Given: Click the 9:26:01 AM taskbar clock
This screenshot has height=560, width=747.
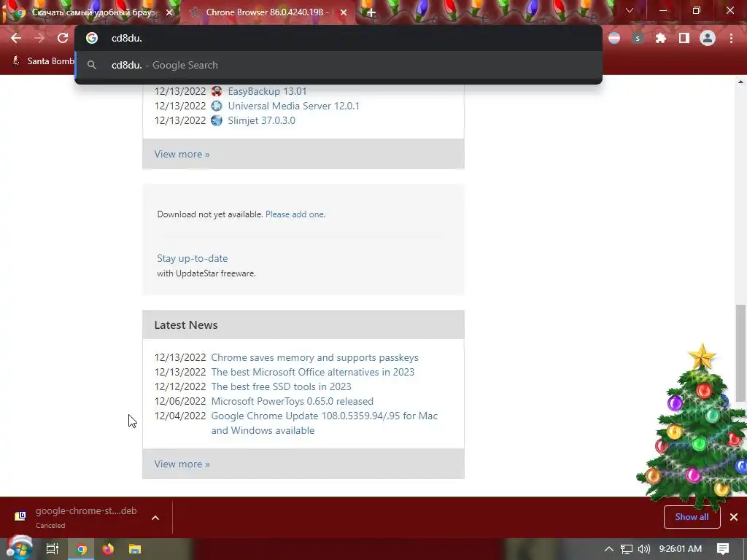Looking at the screenshot, I should (x=681, y=549).
